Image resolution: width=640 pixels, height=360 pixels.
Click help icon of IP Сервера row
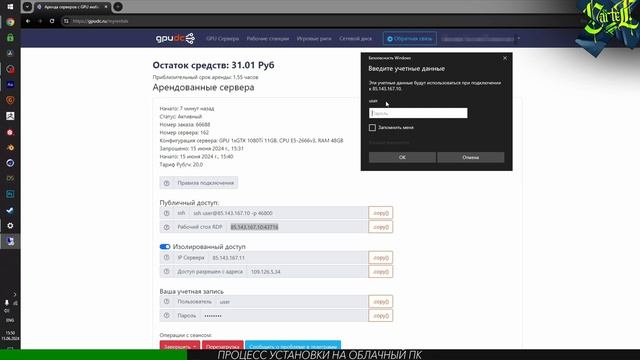click(x=167, y=258)
